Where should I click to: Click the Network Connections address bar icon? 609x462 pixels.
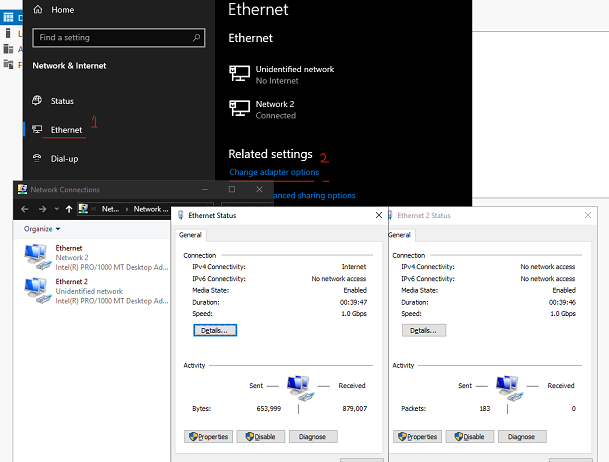coord(83,209)
